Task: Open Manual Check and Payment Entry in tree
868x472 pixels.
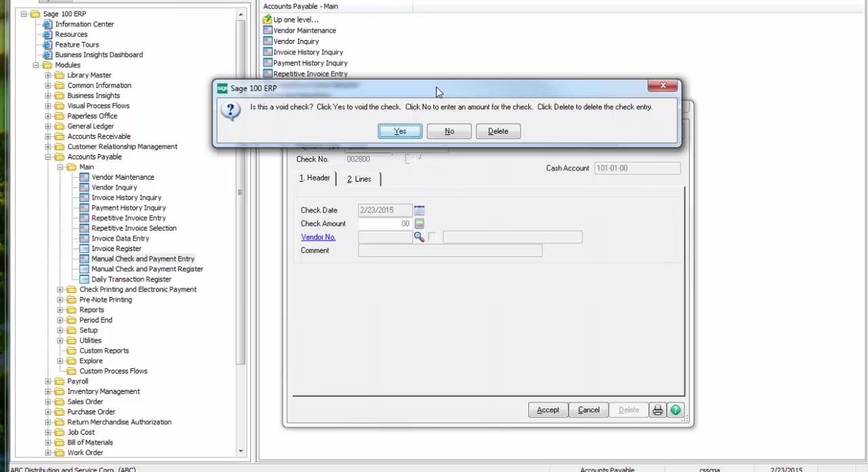Action: (143, 259)
